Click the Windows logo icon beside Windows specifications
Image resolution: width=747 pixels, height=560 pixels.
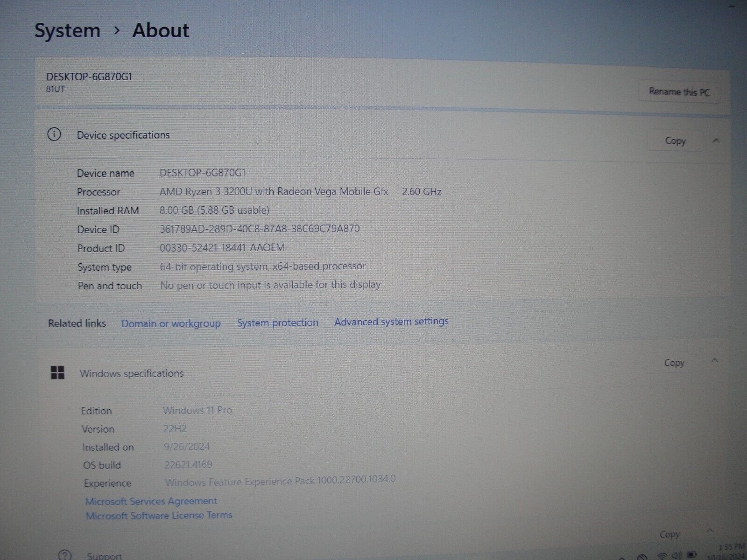coord(57,373)
